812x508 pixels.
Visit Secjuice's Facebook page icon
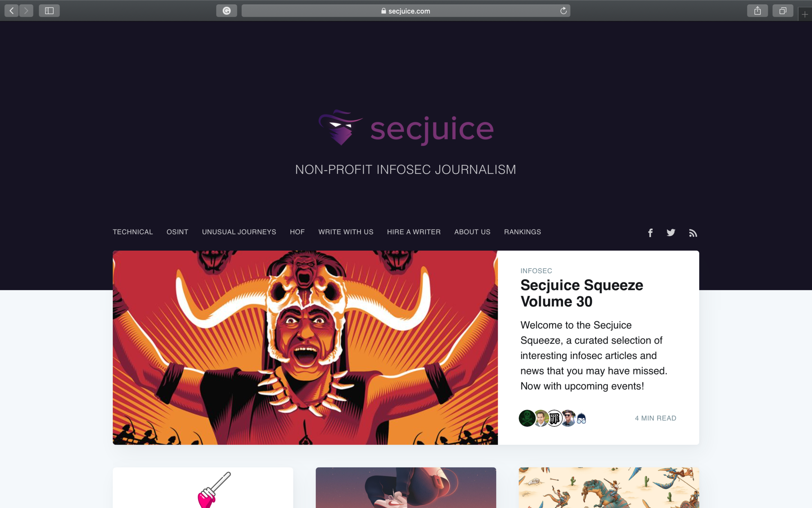[650, 233]
